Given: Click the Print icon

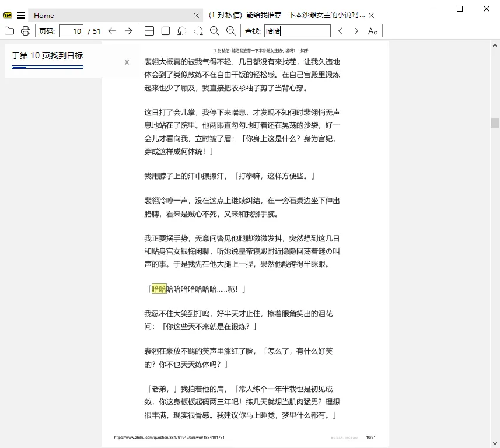Looking at the screenshot, I should click(26, 31).
